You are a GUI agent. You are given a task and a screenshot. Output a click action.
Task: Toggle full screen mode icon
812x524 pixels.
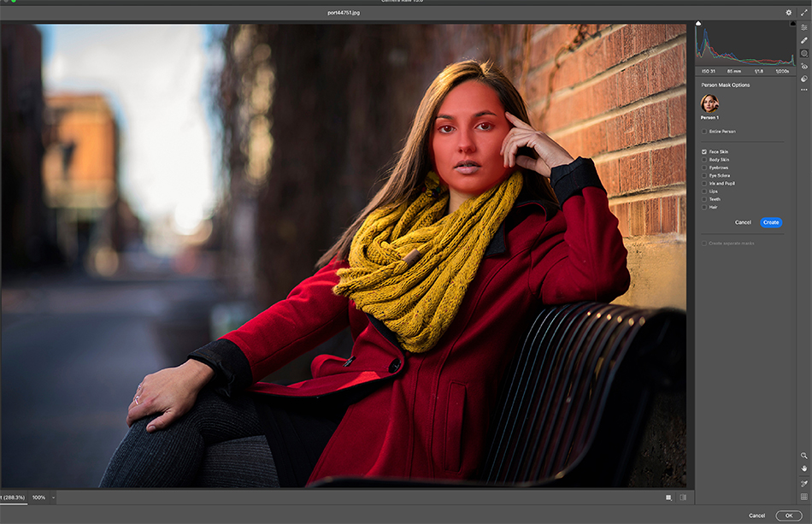[x=803, y=13]
